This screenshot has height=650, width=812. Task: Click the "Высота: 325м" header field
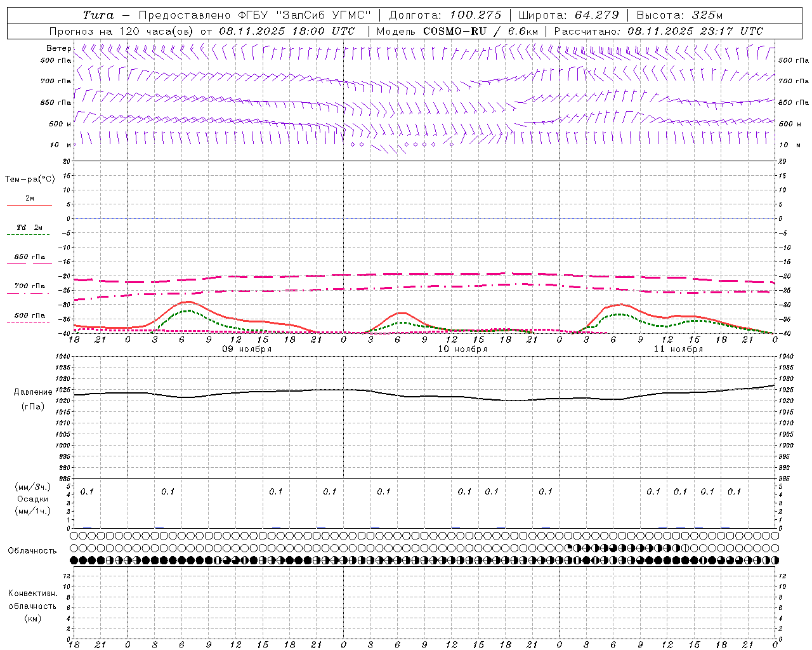679,15
